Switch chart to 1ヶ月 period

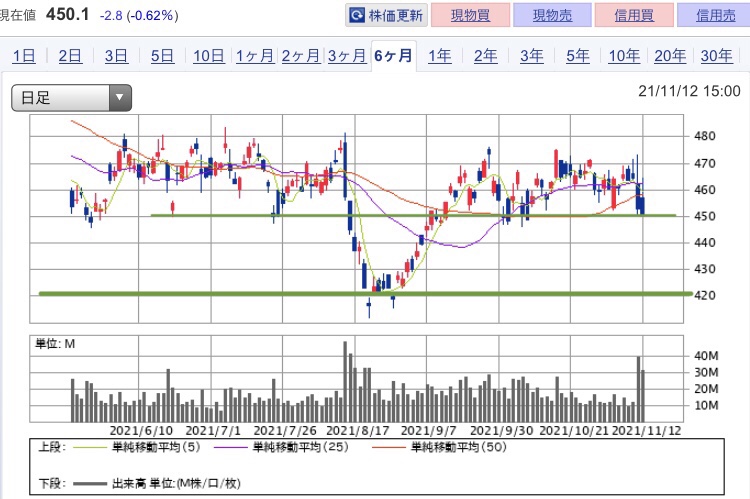[x=254, y=56]
